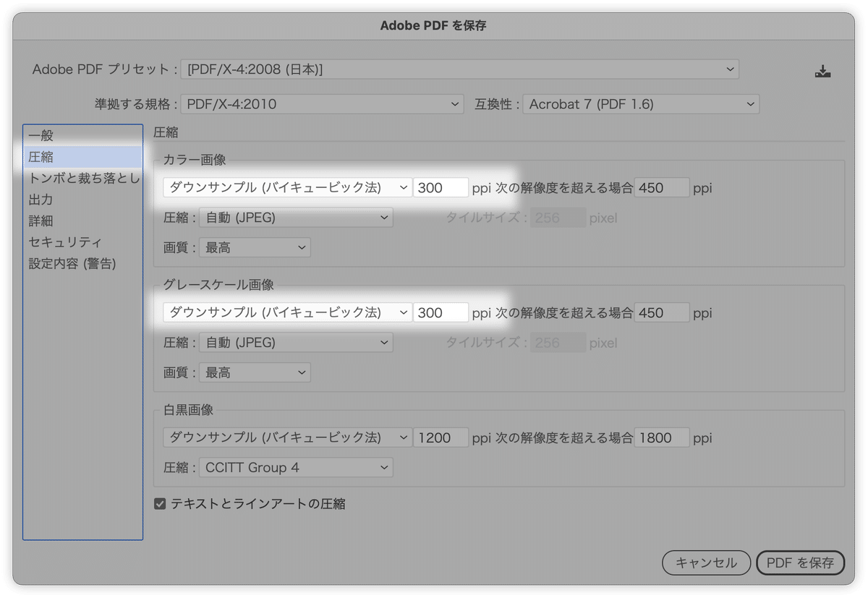Click グレースケール画像 タイルサイズ 256 field

pyautogui.click(x=558, y=343)
